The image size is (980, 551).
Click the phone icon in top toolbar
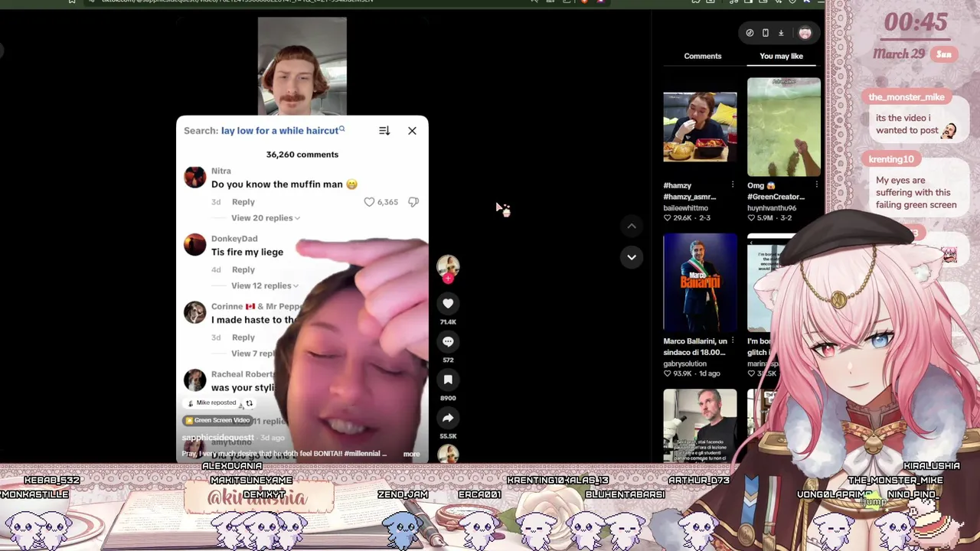click(x=765, y=33)
